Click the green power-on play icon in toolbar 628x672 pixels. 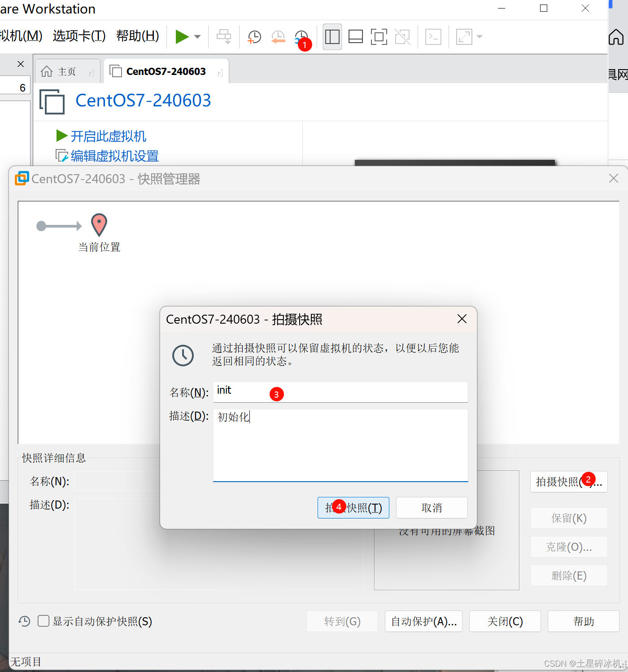pyautogui.click(x=182, y=37)
